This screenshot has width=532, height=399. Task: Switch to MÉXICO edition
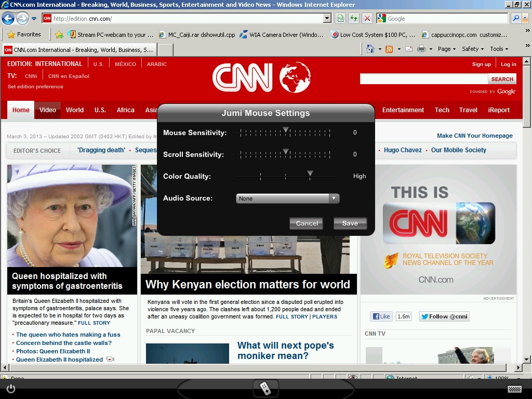coord(125,64)
